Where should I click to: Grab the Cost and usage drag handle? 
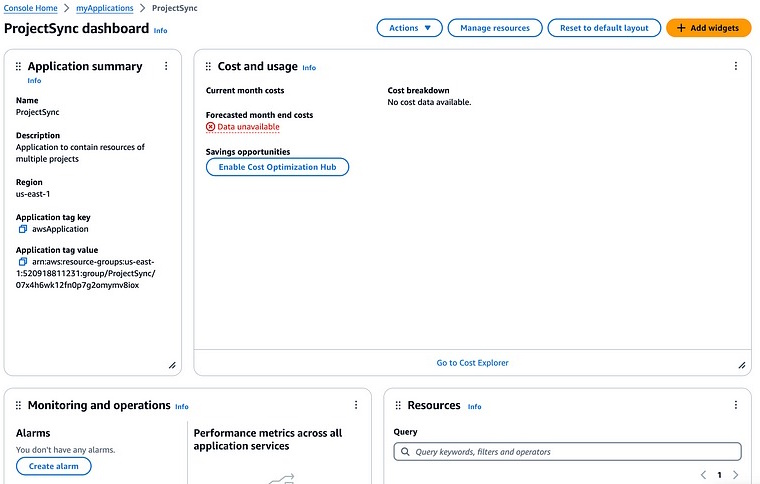[x=208, y=66]
